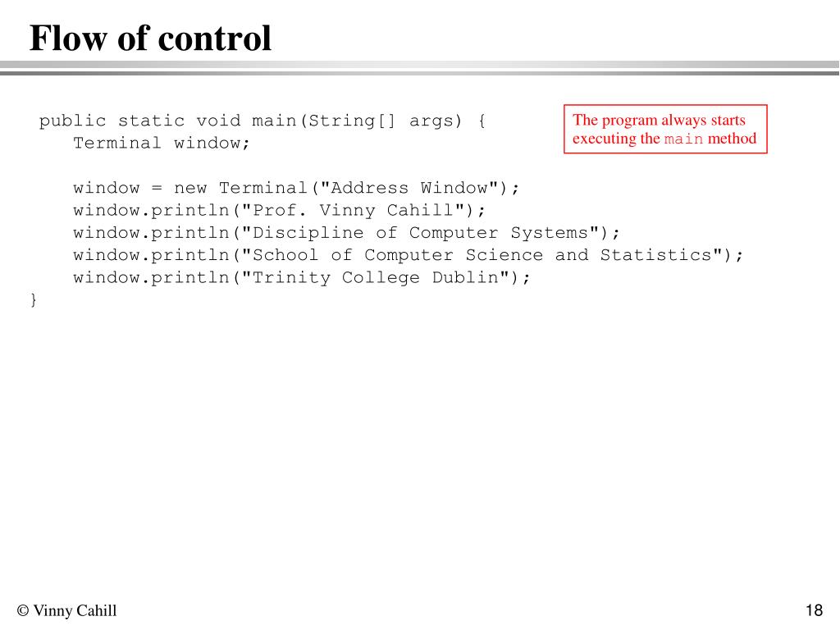Click the 'Flow of control' slide title
The image size is (840, 630).
150,38
